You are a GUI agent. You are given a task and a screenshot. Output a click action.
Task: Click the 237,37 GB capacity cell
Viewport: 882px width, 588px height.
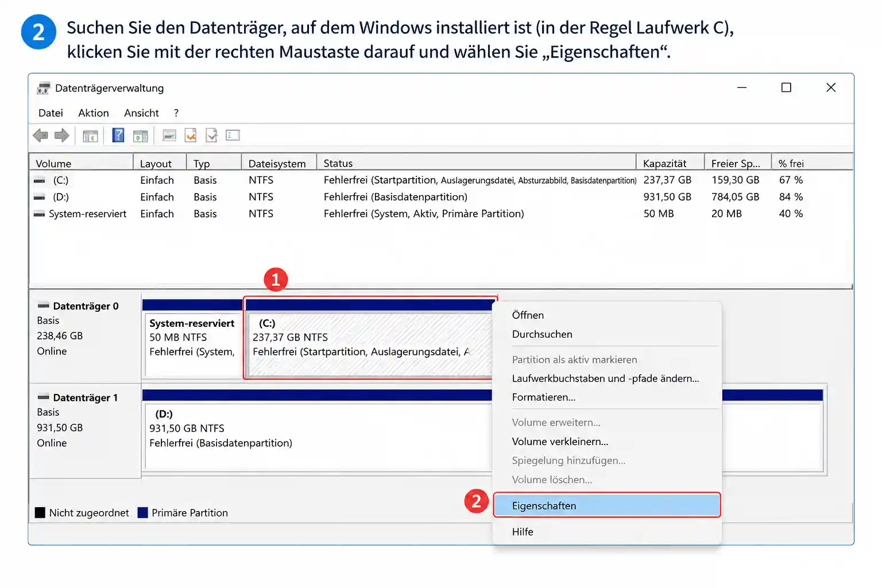click(x=667, y=180)
